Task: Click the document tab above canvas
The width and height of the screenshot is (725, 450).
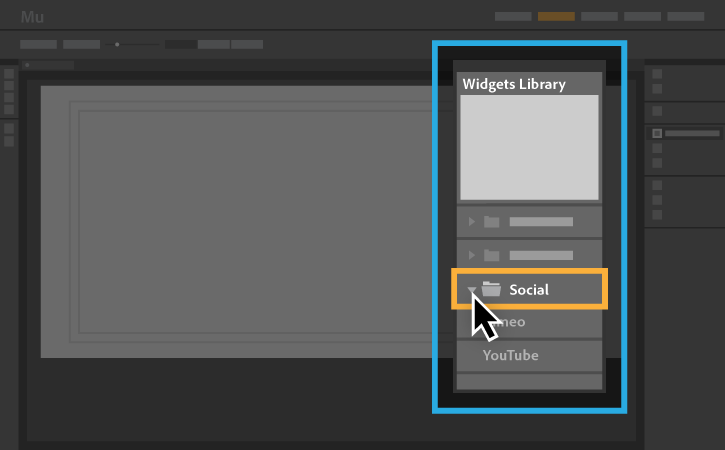Action: [x=48, y=65]
